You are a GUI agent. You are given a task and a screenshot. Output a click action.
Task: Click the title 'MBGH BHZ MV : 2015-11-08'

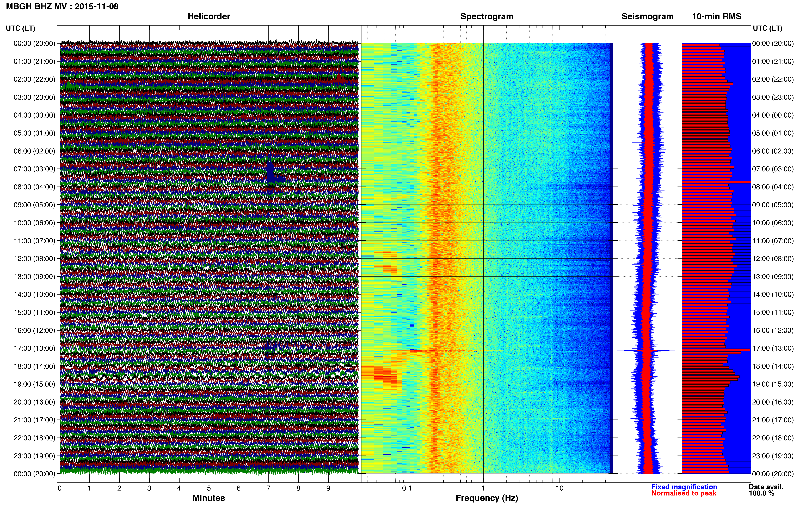point(62,6)
